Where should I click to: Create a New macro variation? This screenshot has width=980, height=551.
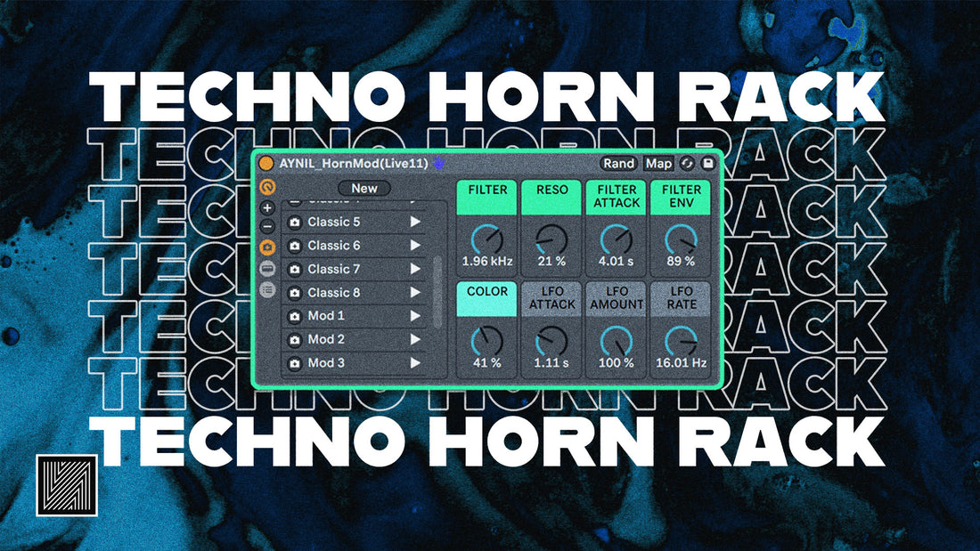click(363, 189)
